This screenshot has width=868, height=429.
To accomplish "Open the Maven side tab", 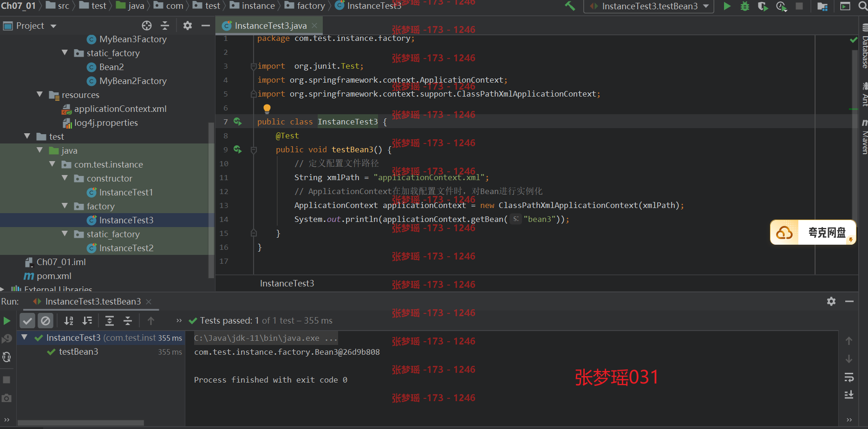I will tap(864, 138).
